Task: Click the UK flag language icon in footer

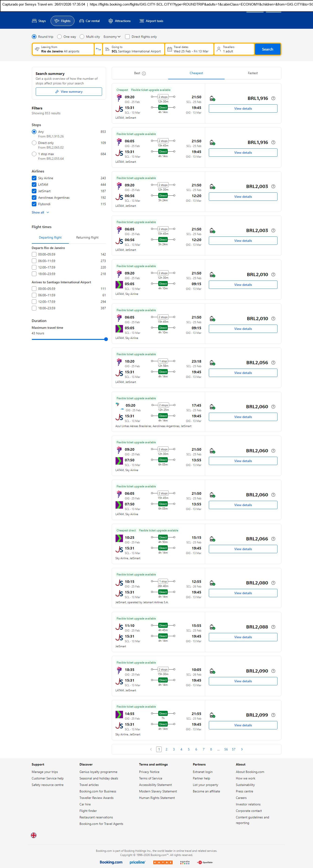Action: click(34, 835)
